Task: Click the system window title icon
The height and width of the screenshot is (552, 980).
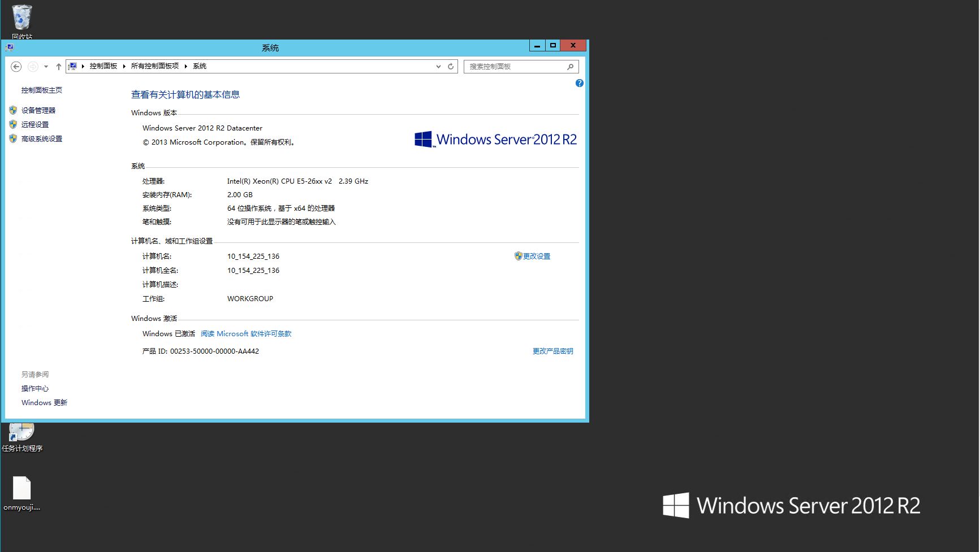Action: coord(10,47)
